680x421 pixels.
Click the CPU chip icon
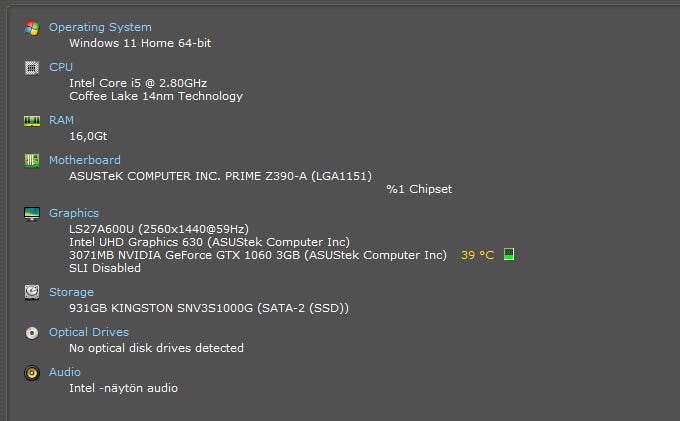pos(32,68)
